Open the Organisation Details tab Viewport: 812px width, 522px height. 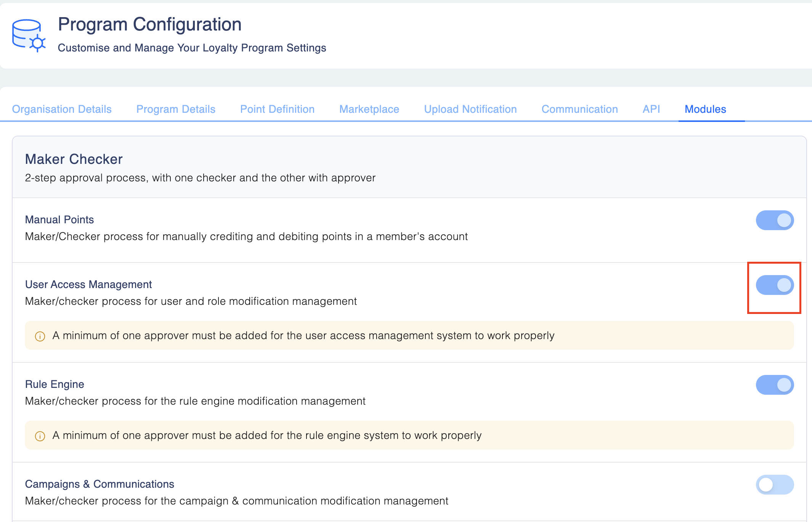click(62, 109)
